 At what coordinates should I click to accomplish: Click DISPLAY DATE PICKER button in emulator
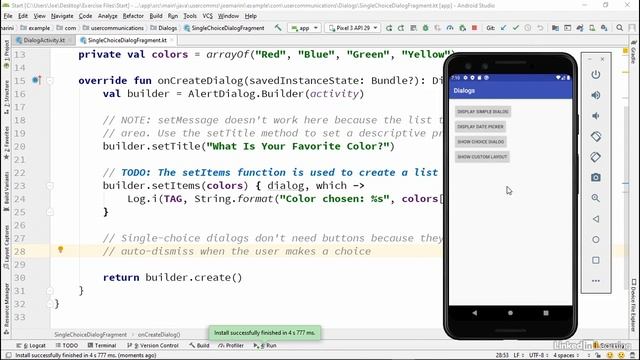pyautogui.click(x=480, y=127)
